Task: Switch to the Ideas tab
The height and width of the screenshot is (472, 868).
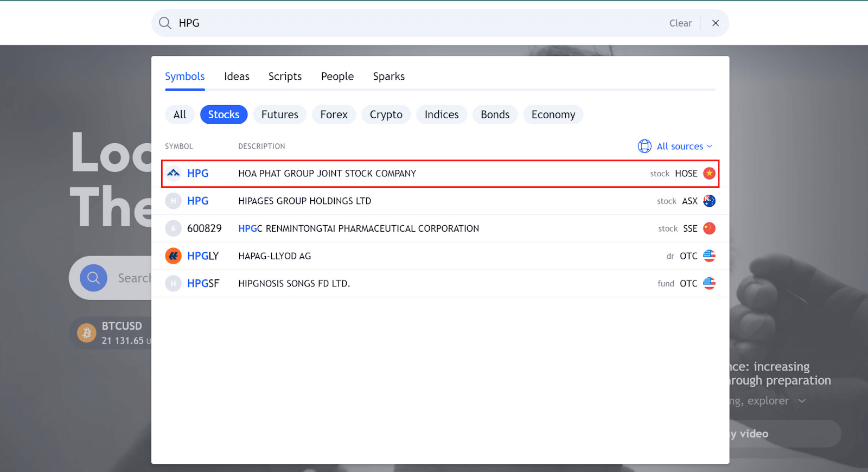Action: click(237, 76)
